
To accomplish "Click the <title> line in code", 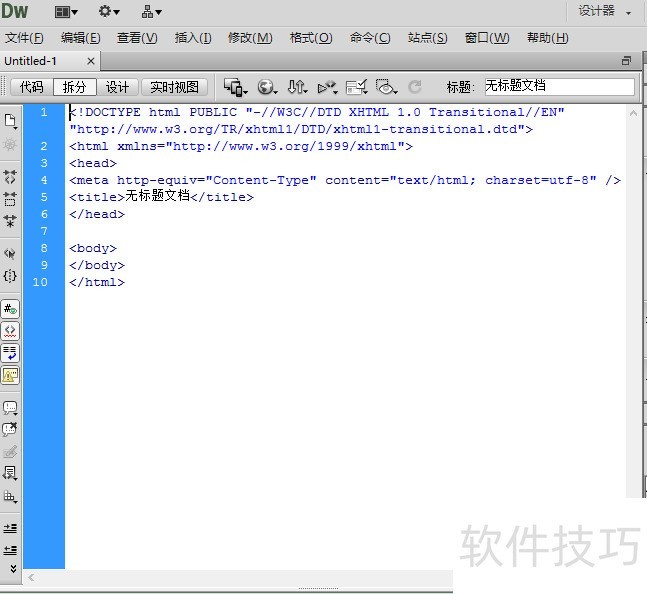I will click(161, 197).
